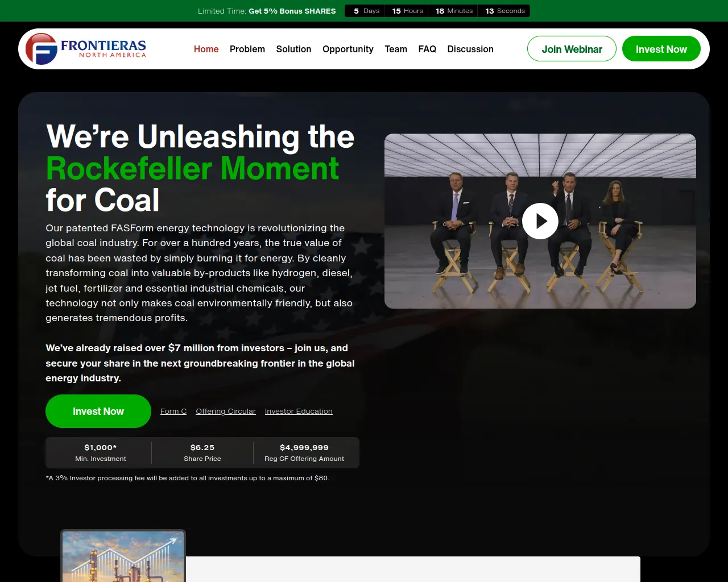This screenshot has height=582, width=728.
Task: Open the Discussion nav link
Action: click(470, 49)
